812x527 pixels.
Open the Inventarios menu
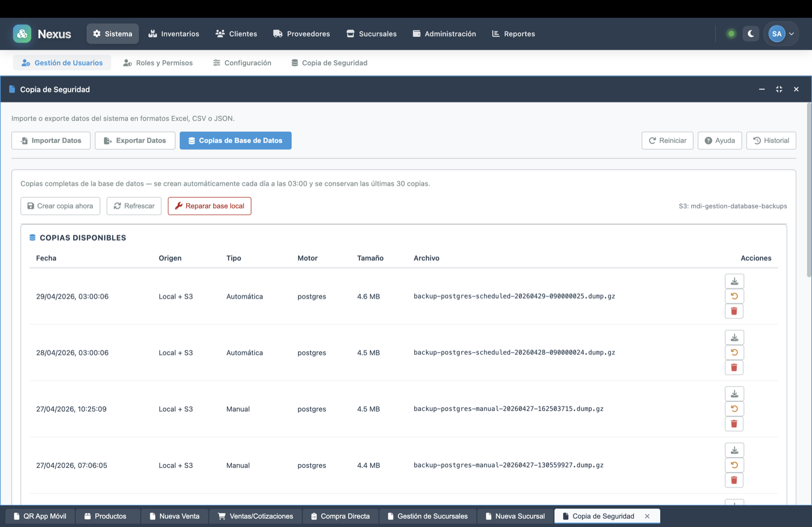pyautogui.click(x=174, y=34)
